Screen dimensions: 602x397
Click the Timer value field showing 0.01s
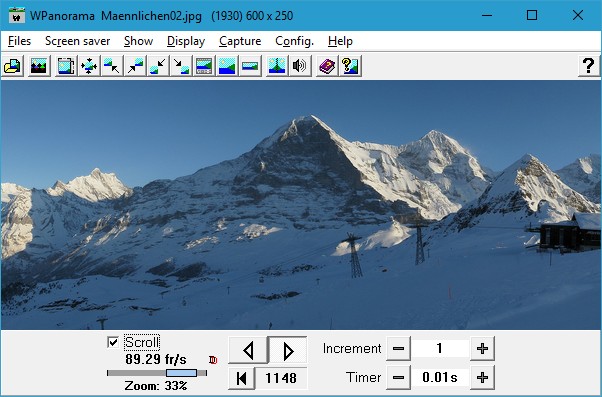click(440, 377)
